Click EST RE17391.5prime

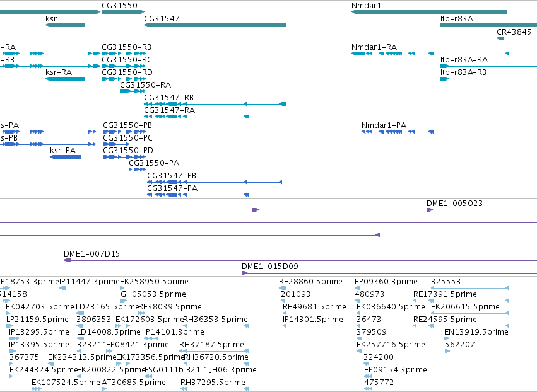pos(445,294)
